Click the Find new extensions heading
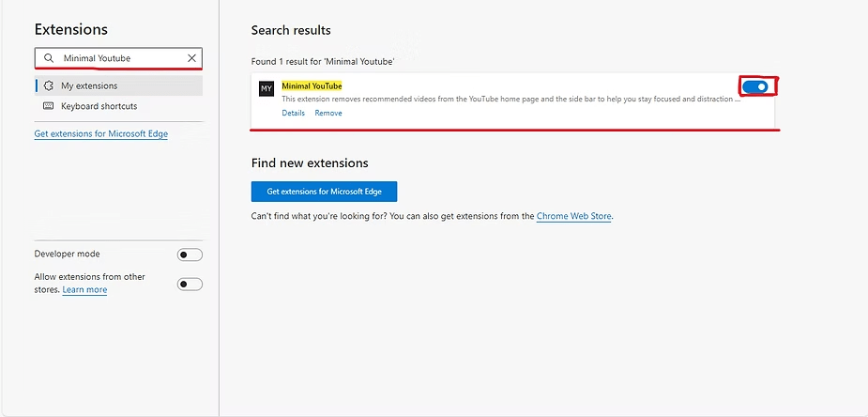The width and height of the screenshot is (868, 417). pos(310,162)
